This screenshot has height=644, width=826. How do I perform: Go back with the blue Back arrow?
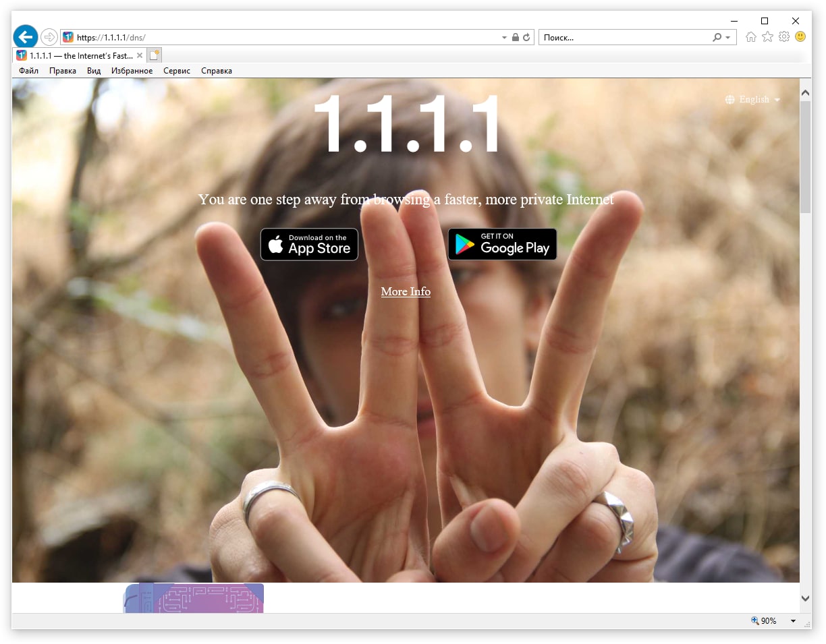pyautogui.click(x=26, y=37)
